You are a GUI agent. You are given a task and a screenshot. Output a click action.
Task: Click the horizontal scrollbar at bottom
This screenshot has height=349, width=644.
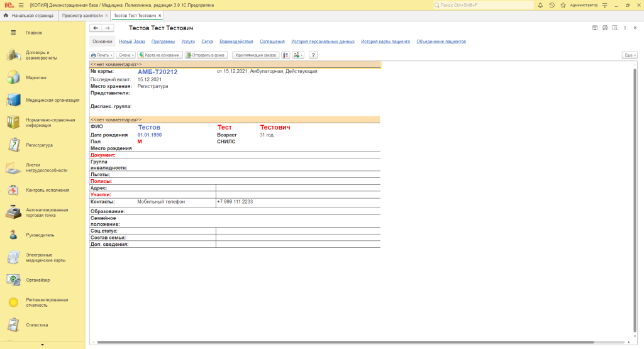point(358,343)
